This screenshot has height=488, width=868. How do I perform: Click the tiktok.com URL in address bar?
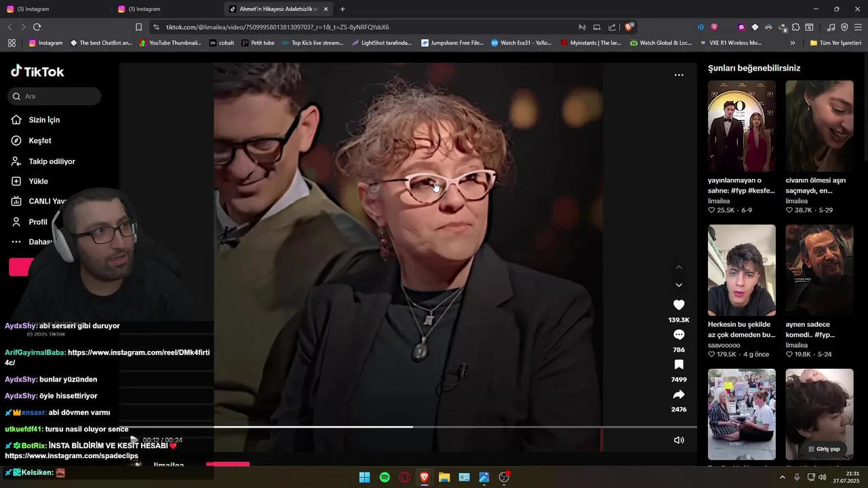tap(277, 27)
